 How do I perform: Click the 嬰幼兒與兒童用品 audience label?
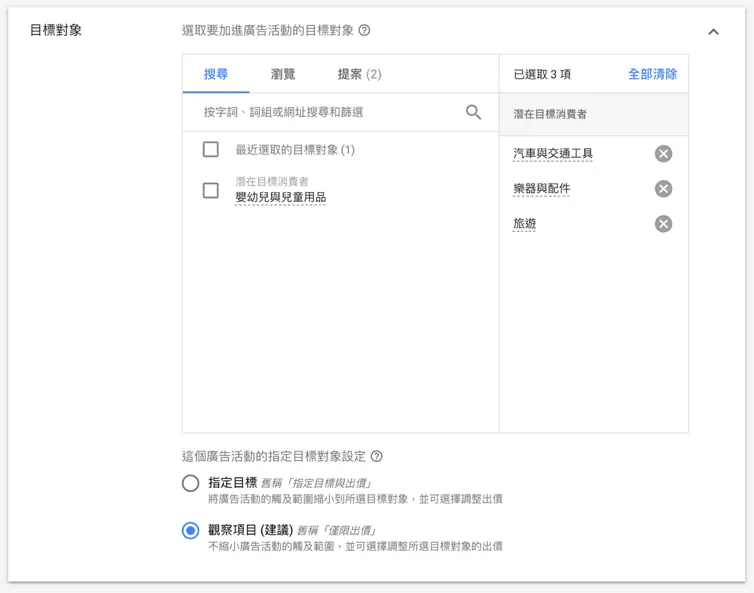point(280,197)
